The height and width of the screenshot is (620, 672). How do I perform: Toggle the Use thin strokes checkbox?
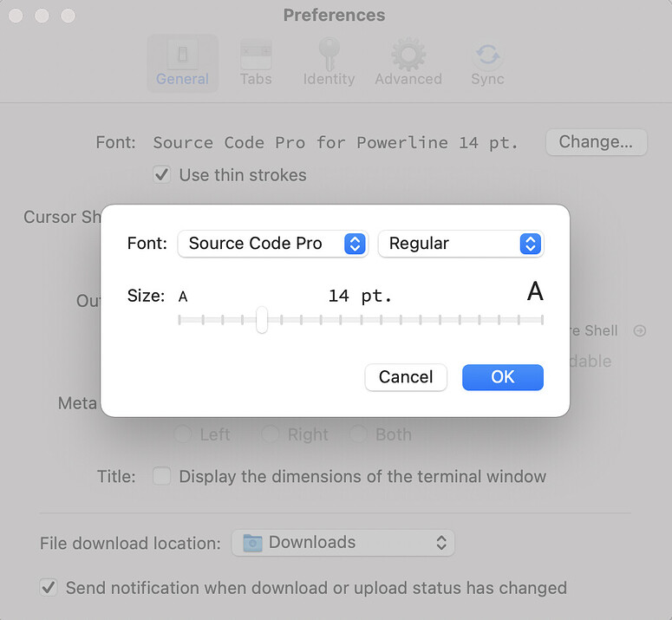tap(161, 175)
